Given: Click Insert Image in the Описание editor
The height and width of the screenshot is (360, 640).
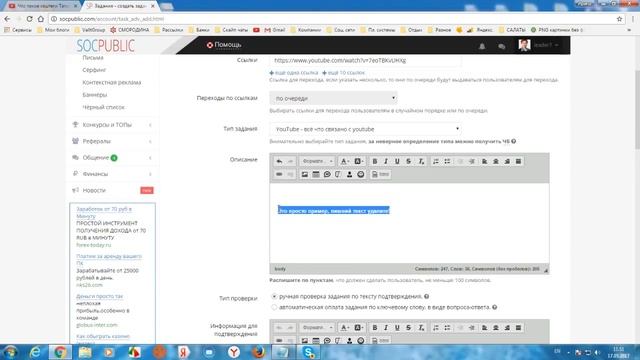Looking at the screenshot, I should [x=304, y=174].
